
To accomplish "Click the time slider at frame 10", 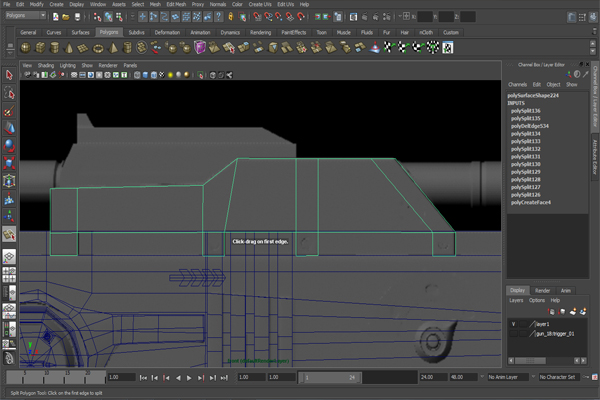I will coord(46,377).
